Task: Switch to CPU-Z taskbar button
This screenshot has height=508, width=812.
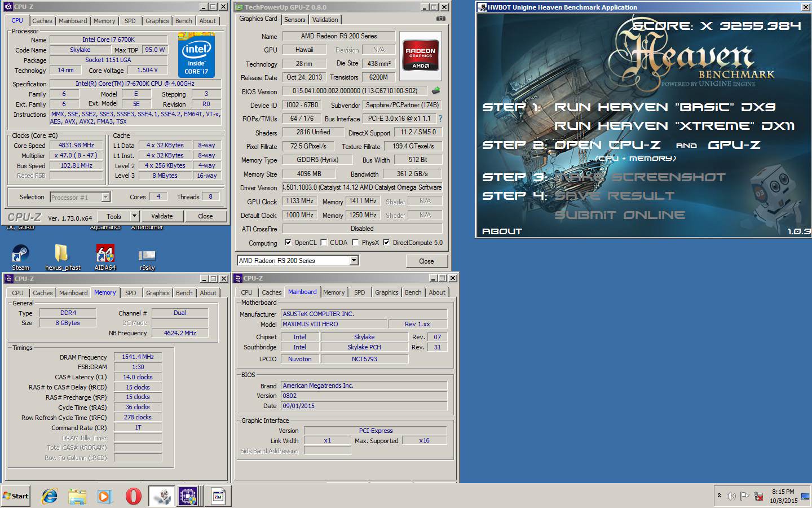Action: tap(188, 496)
